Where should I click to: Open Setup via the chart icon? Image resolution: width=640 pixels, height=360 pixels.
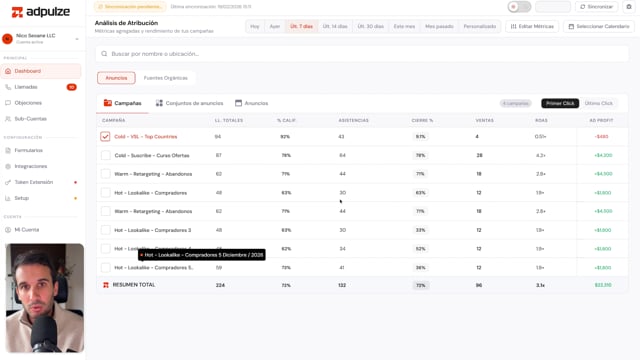(x=8, y=198)
